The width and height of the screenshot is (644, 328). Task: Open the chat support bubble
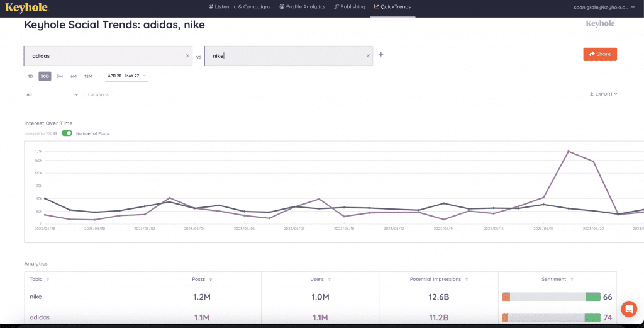click(629, 308)
